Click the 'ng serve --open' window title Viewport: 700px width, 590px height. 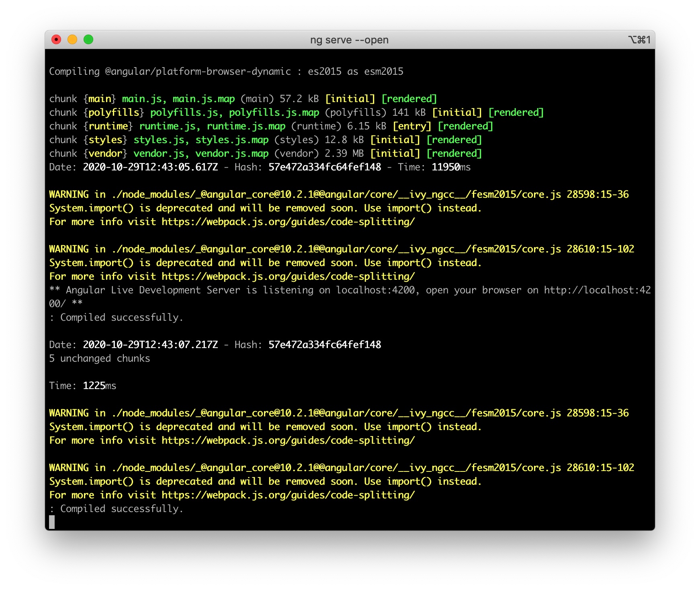click(x=349, y=40)
